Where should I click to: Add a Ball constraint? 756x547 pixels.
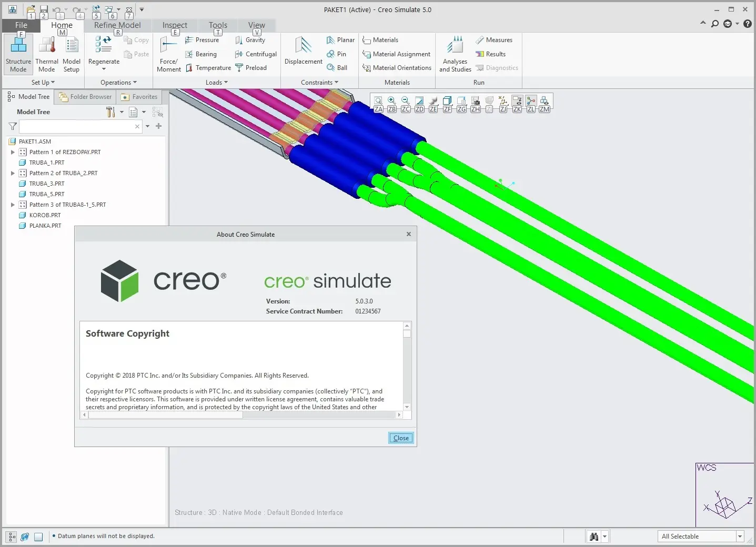point(337,68)
